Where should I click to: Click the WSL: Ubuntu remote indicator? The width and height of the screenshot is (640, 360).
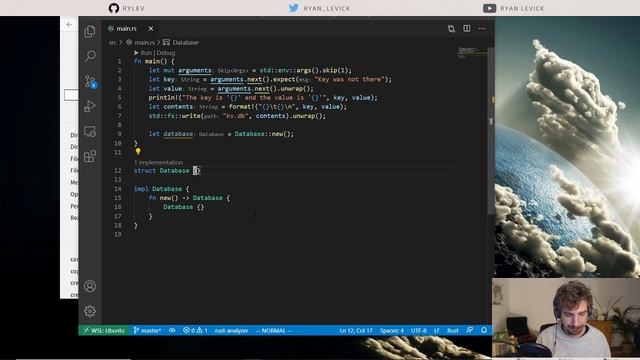coord(104,331)
